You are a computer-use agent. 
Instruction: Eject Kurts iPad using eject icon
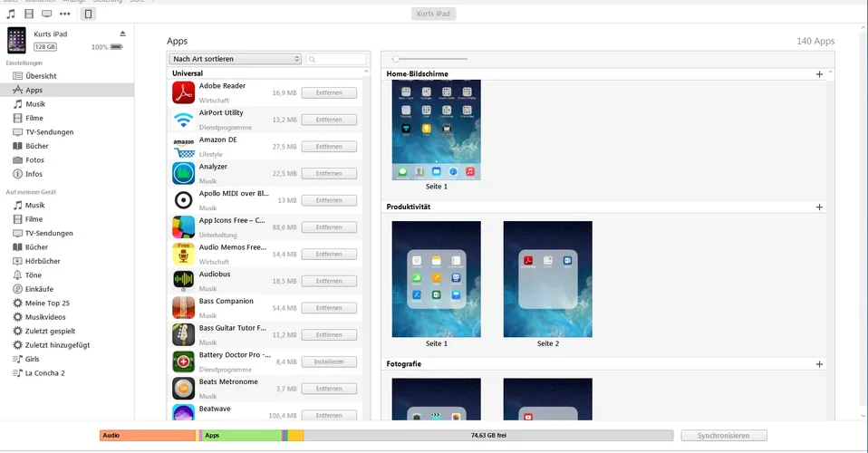pyautogui.click(x=123, y=34)
